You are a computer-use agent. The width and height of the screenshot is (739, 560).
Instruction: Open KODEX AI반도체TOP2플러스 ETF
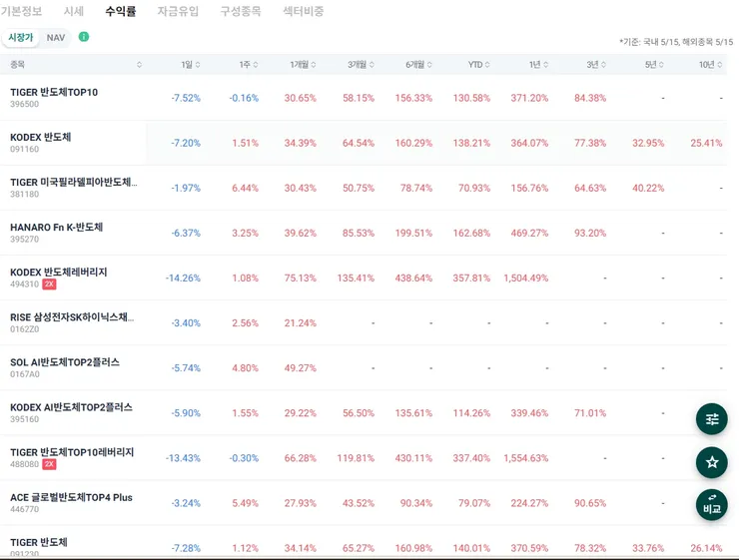click(363, 412)
